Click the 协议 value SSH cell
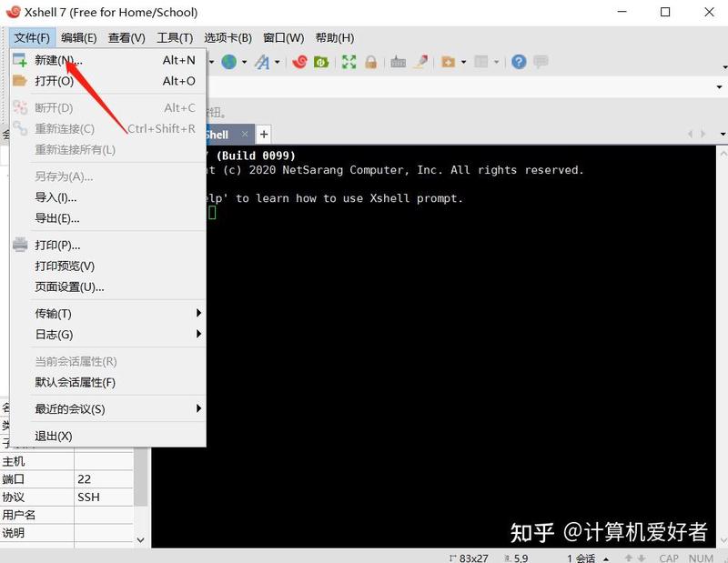 click(x=104, y=498)
